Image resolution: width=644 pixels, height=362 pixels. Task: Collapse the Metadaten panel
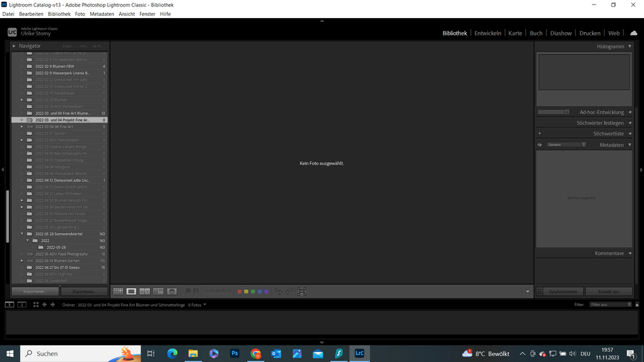coord(630,145)
